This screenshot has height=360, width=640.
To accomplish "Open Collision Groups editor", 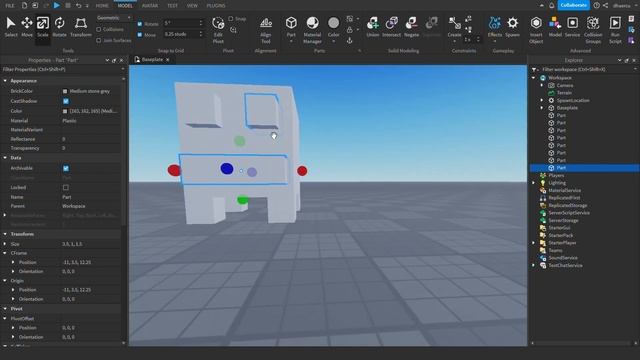I will (593, 30).
